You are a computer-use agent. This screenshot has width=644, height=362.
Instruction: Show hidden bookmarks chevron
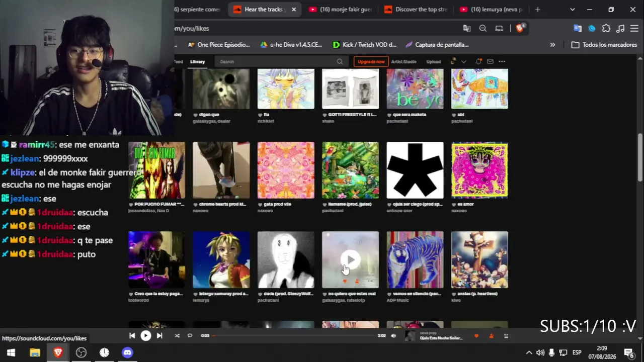pos(552,45)
